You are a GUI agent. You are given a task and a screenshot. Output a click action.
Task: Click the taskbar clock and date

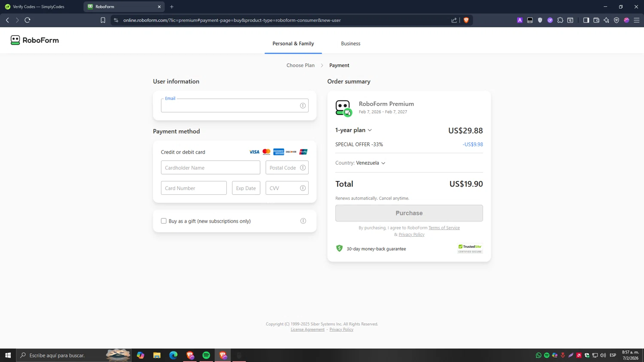(630, 355)
